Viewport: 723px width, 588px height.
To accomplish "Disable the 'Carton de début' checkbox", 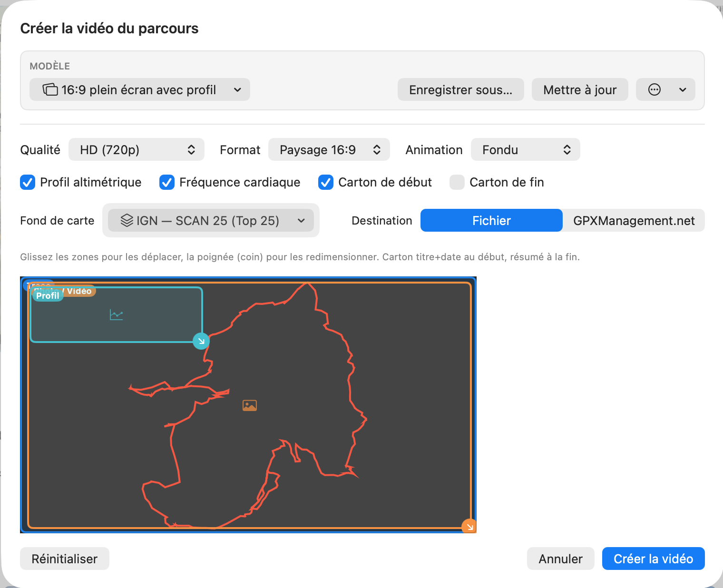I will tap(326, 182).
